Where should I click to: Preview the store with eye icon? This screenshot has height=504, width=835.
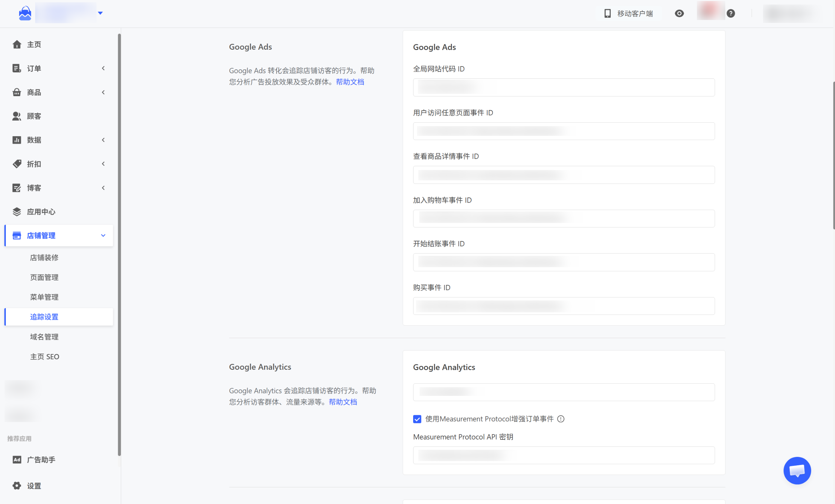(x=679, y=14)
